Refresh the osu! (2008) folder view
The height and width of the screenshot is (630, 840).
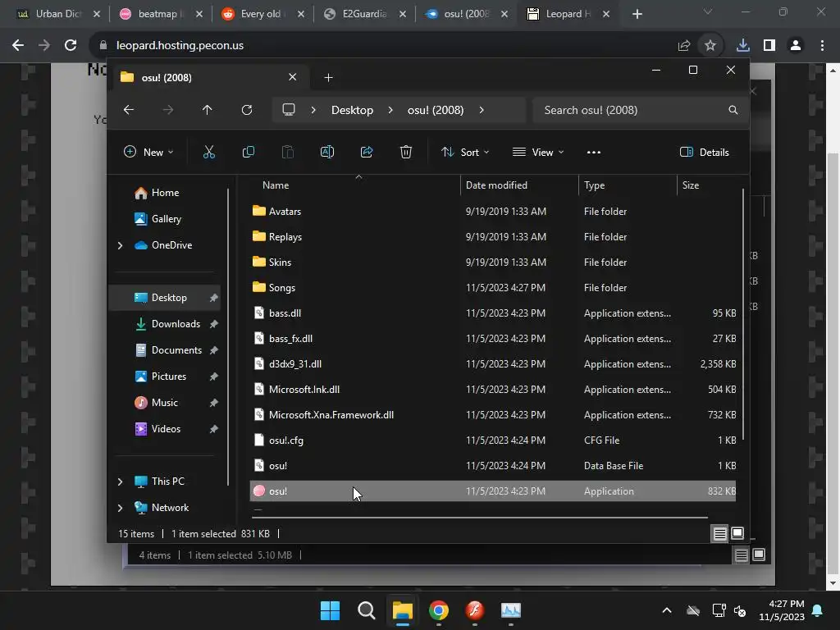tap(246, 110)
